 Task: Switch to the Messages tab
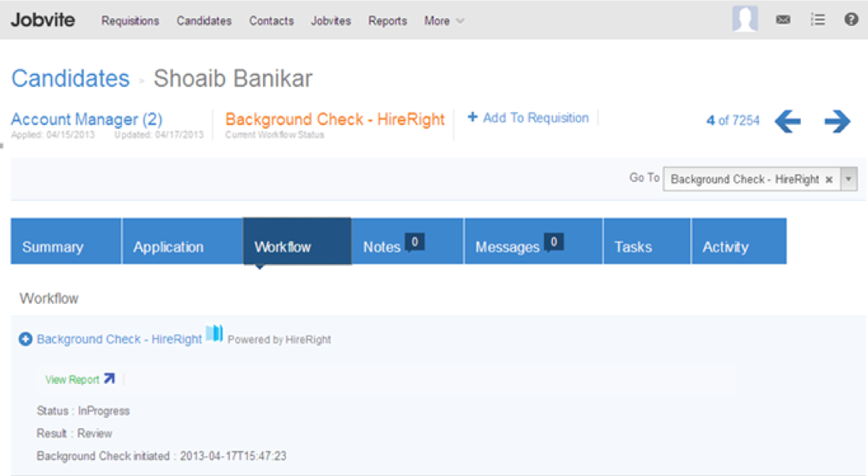[x=533, y=241]
